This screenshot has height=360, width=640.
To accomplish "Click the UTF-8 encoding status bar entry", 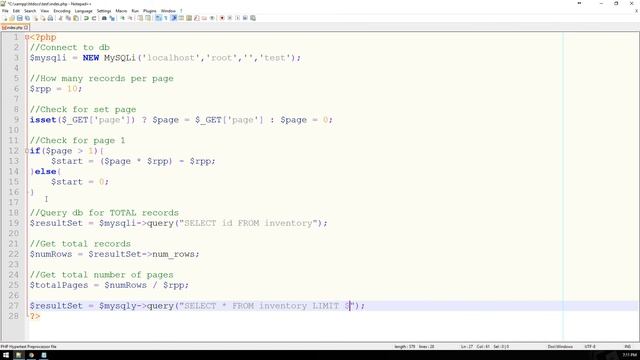I will 590,347.
